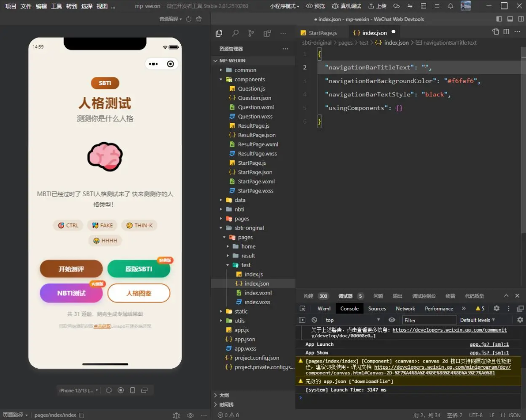Screen dimensions: 526x420
Task: Open the source control icon
Action: (x=251, y=33)
